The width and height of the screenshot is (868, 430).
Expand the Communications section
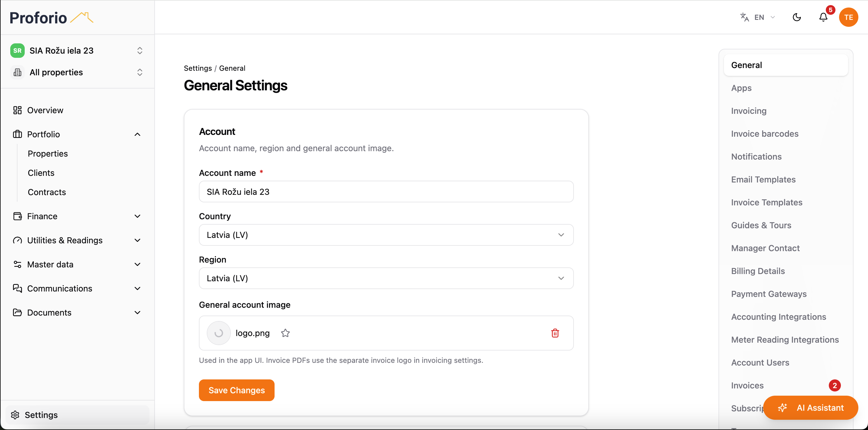tap(137, 288)
